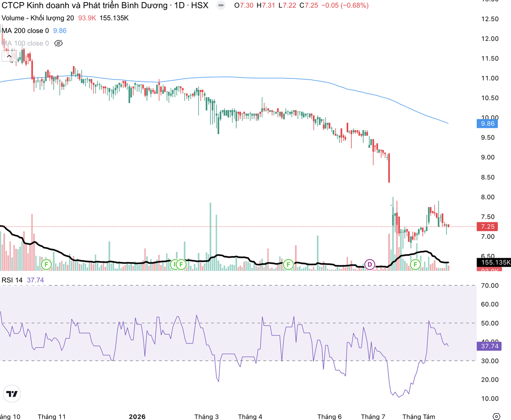
Task: Click the Tháng 4 time axis label
Action: pyautogui.click(x=250, y=416)
